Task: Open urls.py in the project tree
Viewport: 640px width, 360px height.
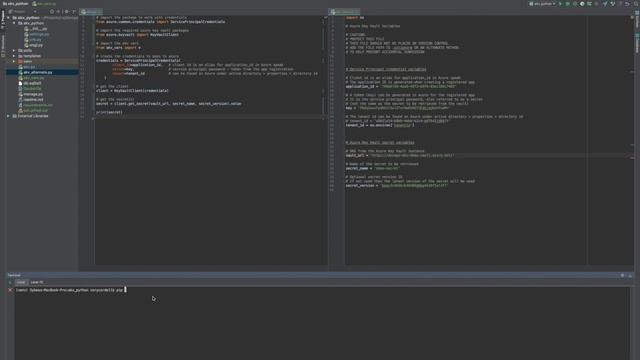Action: 33,40
